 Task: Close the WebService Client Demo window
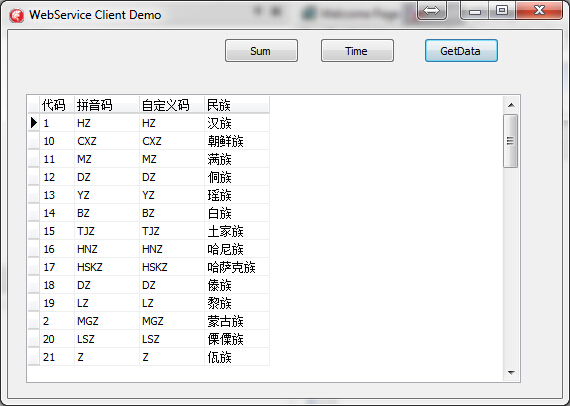pyautogui.click(x=539, y=10)
